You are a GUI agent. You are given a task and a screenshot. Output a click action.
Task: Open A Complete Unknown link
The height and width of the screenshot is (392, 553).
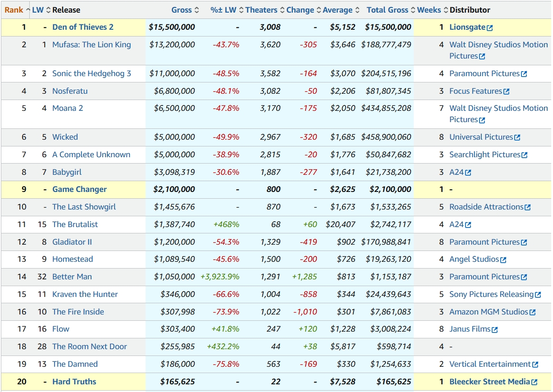click(91, 155)
